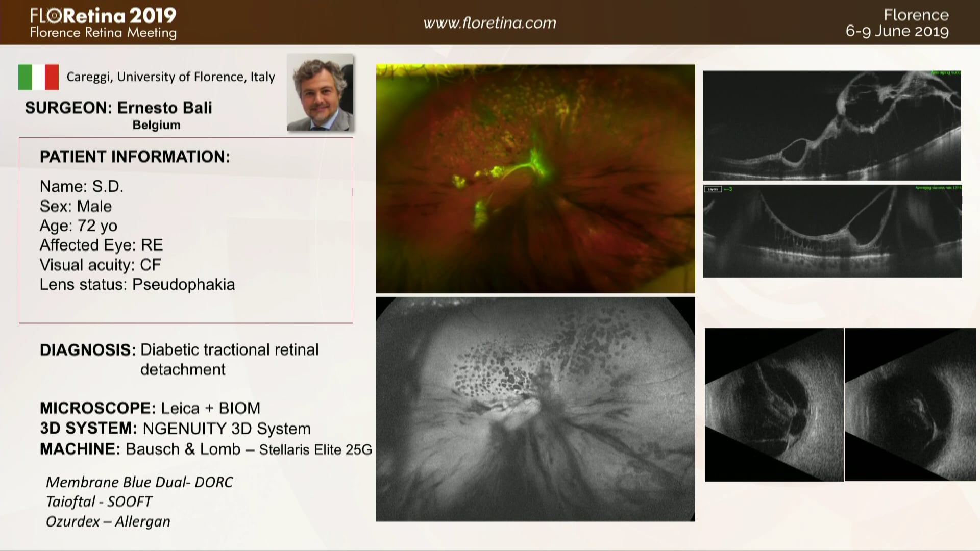The image size is (980, 551).
Task: Click the "PATIENT INFORMATION:" heading
Action: point(135,157)
